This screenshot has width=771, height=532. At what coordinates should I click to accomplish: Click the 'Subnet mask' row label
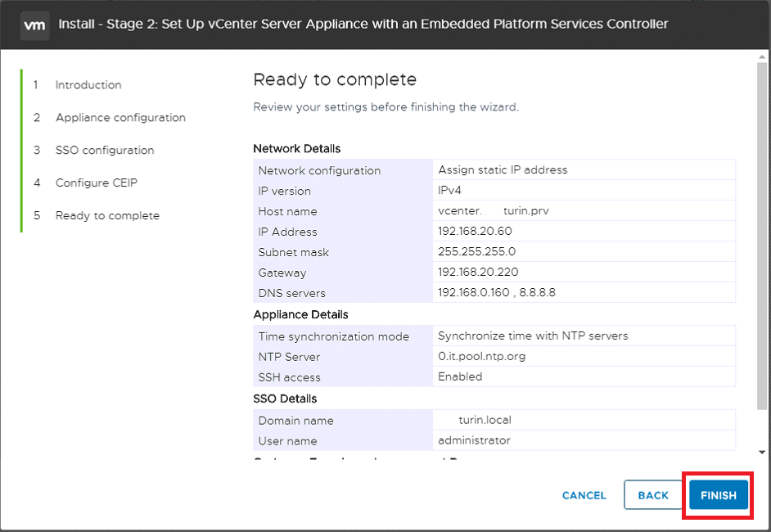pyautogui.click(x=294, y=252)
